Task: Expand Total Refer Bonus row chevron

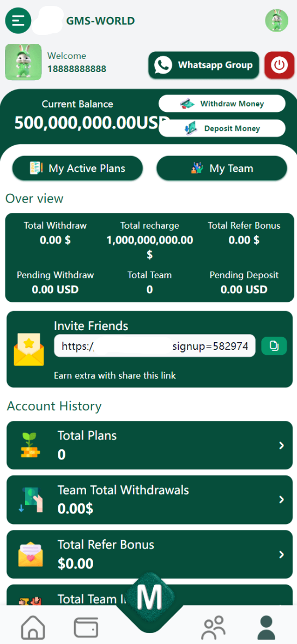Action: (x=281, y=554)
